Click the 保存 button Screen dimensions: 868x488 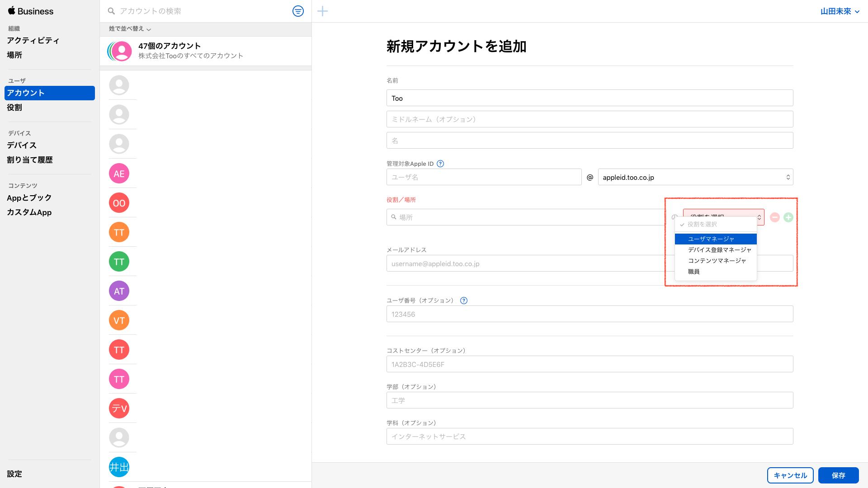839,475
